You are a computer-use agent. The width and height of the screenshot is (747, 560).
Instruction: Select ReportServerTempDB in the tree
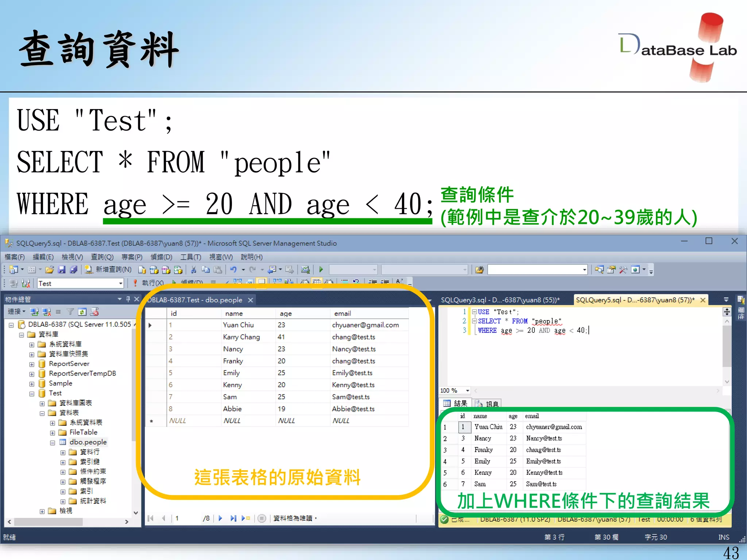point(82,373)
